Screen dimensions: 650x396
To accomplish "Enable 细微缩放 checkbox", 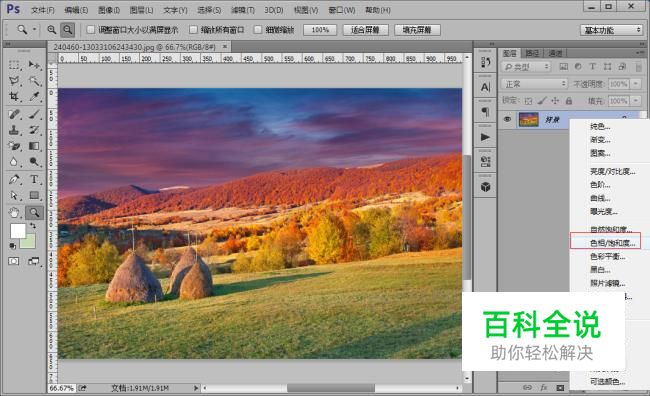I will pos(258,29).
